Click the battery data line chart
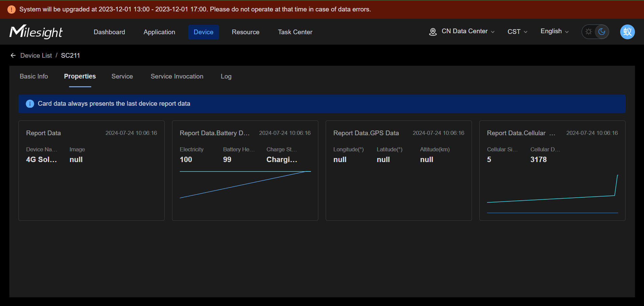Viewport: 644px width, 306px height. point(245,185)
